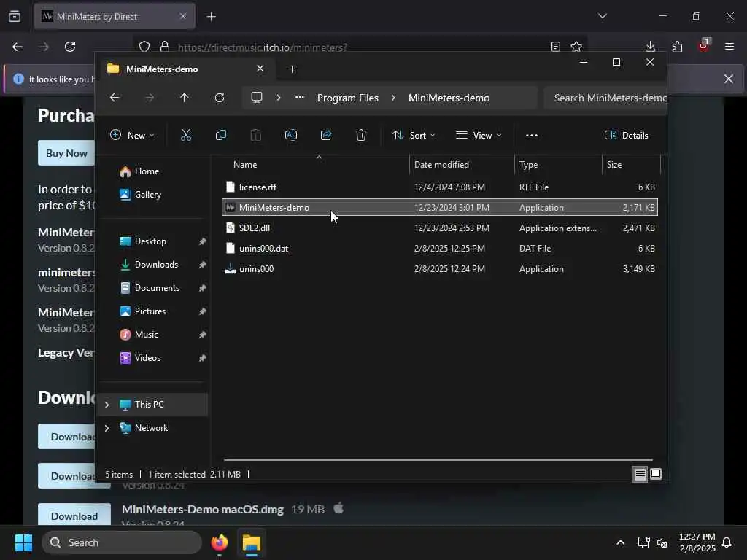Refresh the MiniMeters-demo folder
The image size is (747, 560).
219,98
